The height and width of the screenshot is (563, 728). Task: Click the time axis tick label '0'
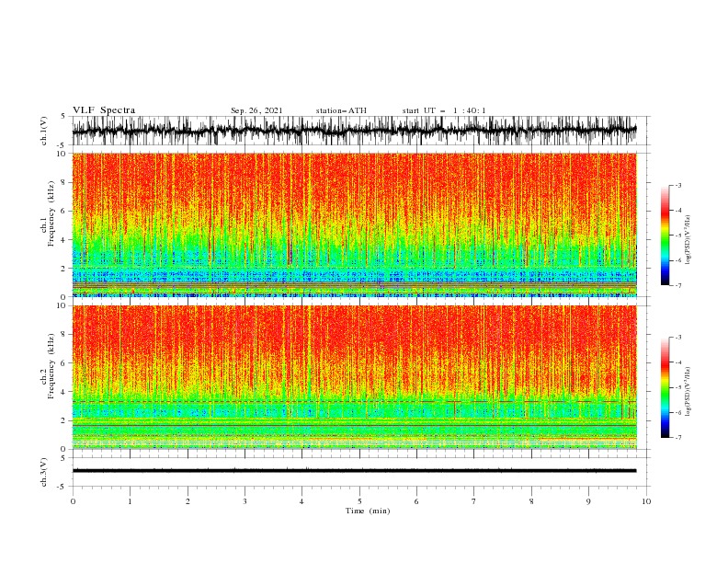pos(73,501)
